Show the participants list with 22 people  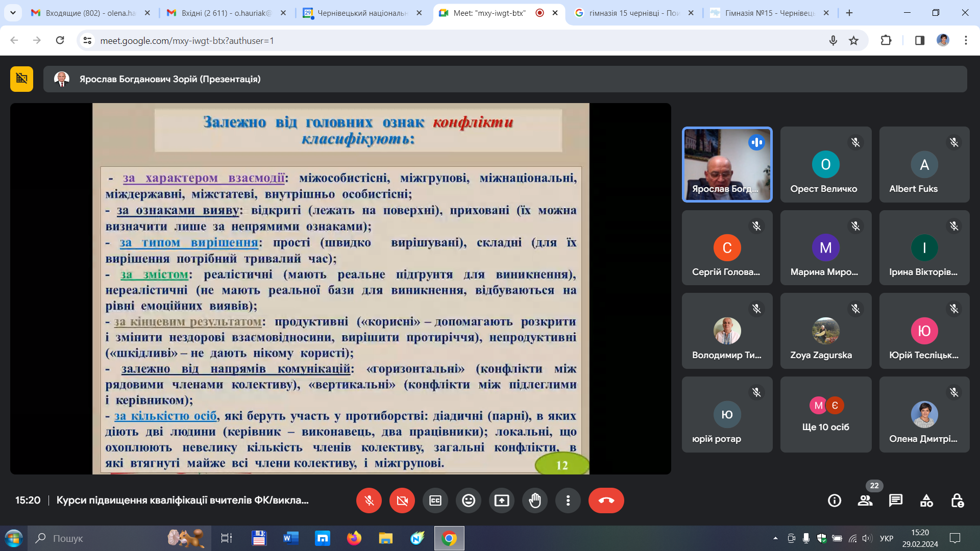point(865,500)
